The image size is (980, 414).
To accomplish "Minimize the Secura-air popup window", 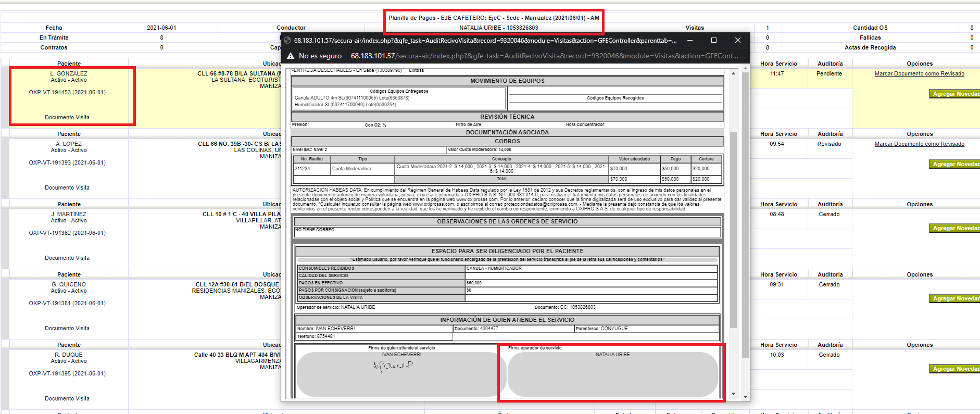I will 689,40.
